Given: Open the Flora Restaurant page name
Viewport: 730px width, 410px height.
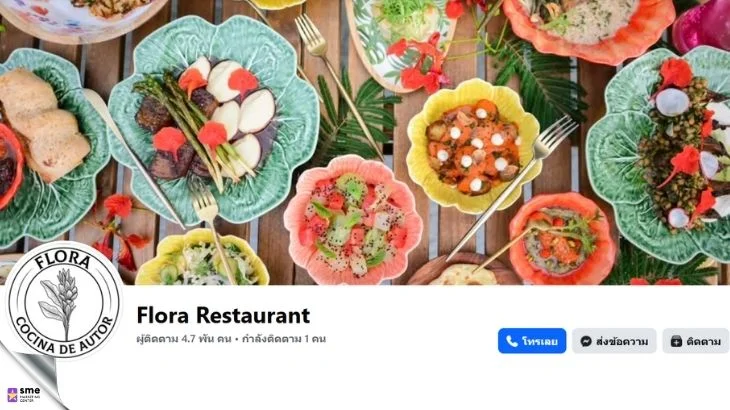Looking at the screenshot, I should 223,316.
